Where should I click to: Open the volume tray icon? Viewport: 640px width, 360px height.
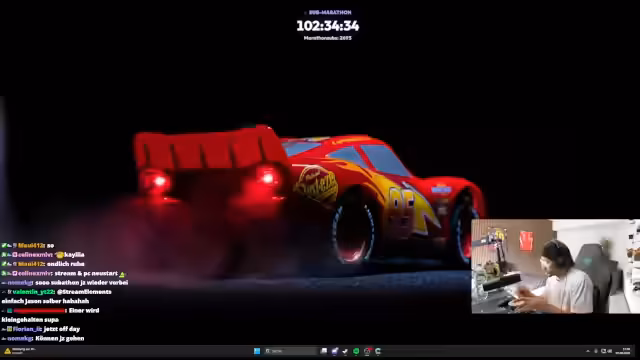click(609, 351)
